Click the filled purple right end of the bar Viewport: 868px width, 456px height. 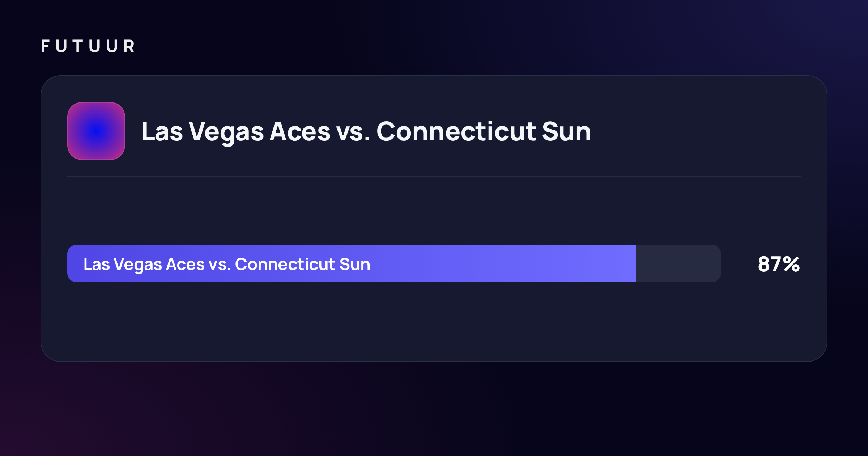click(x=615, y=263)
